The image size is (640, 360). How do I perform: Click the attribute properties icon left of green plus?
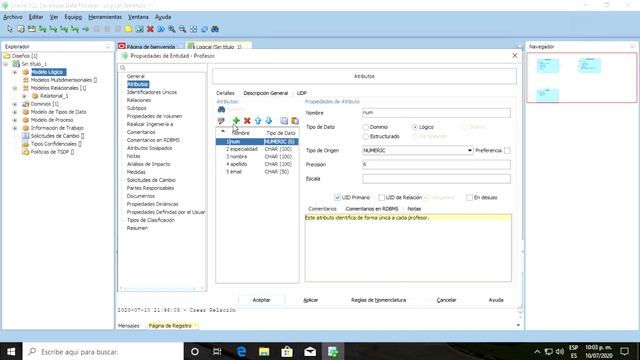click(221, 120)
